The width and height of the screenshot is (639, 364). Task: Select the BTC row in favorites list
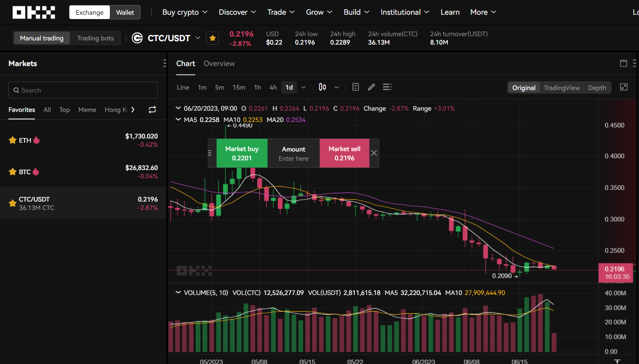tap(83, 172)
